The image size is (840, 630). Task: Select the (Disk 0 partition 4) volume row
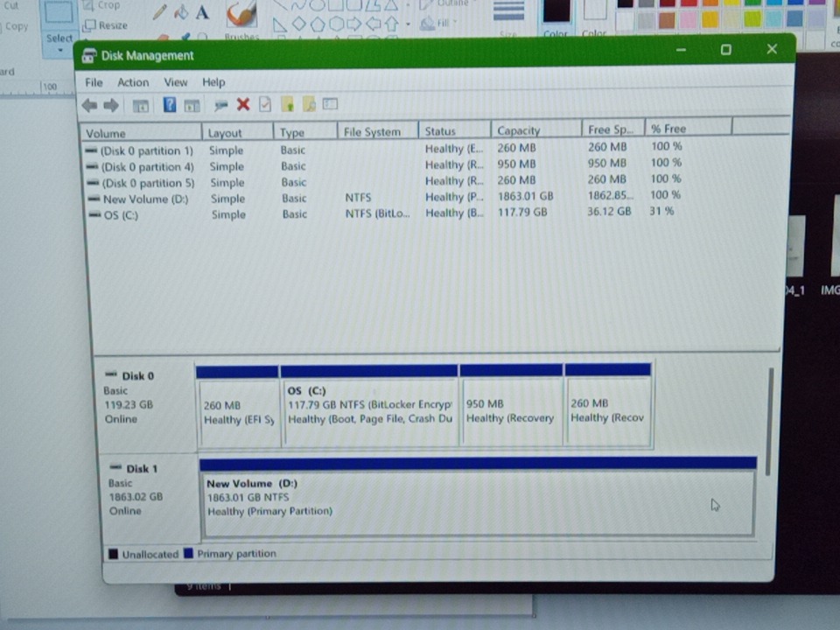(x=383, y=165)
